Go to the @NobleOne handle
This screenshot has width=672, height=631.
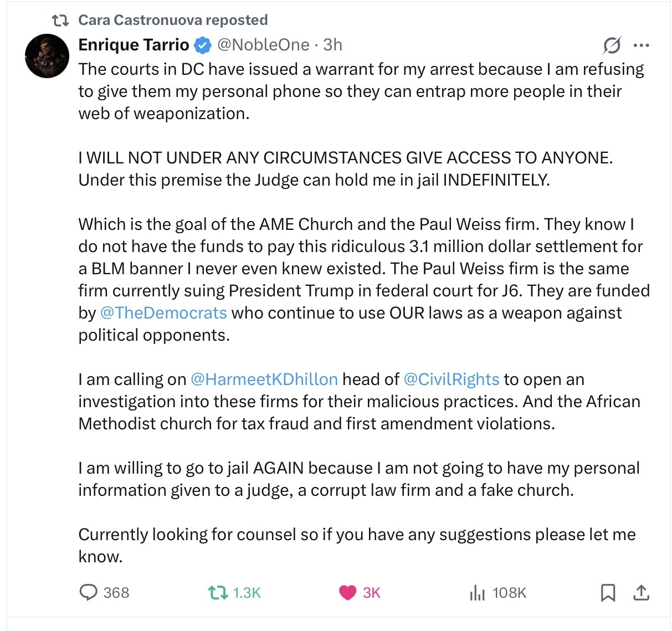263,45
